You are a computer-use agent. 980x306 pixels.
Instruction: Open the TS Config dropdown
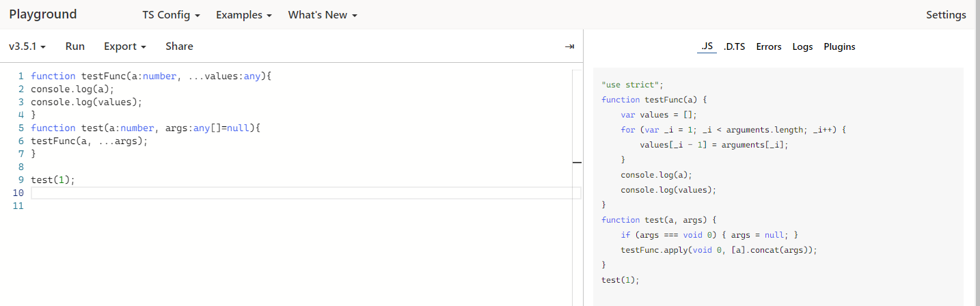[x=171, y=14]
